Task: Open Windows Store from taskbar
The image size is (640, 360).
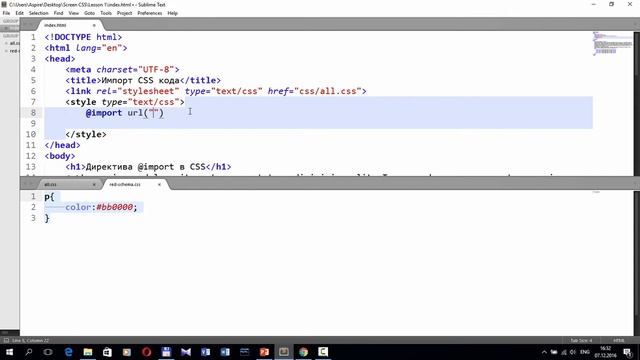Action: [x=107, y=352]
